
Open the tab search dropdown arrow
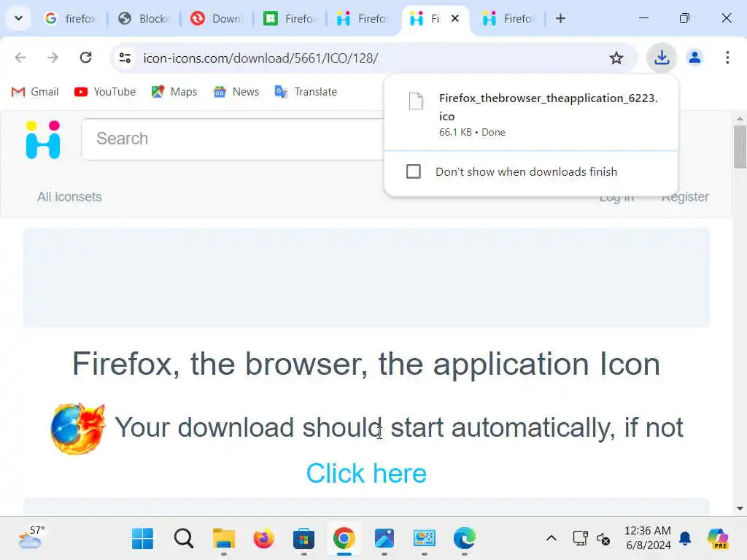click(x=18, y=18)
